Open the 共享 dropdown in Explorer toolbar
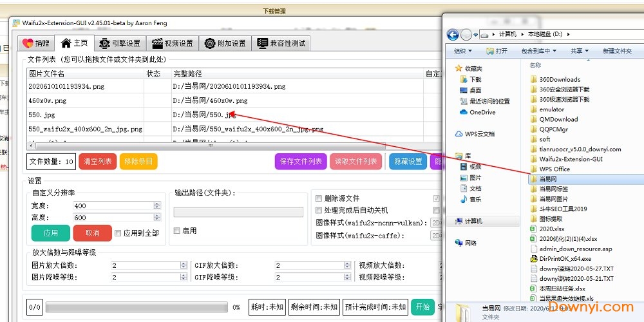The height and width of the screenshot is (322, 644). tap(580, 51)
